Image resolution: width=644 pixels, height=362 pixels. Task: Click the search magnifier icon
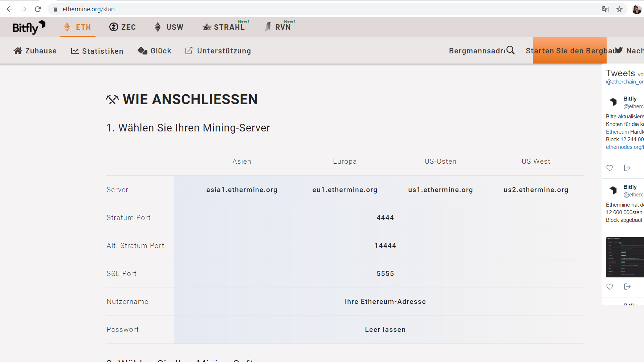point(510,50)
